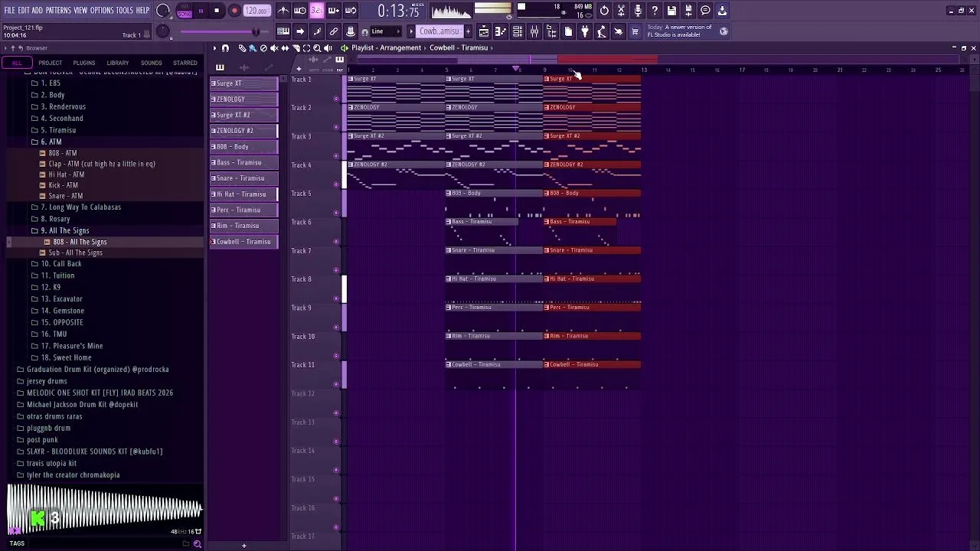Open the HELP menu
Screen dimensions: 980x551
click(x=142, y=11)
